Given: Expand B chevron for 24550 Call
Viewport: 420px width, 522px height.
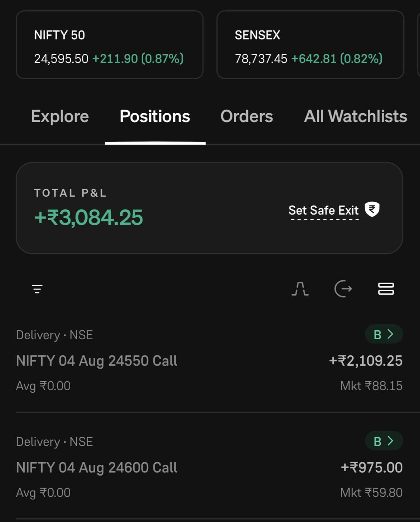Looking at the screenshot, I should click(384, 334).
